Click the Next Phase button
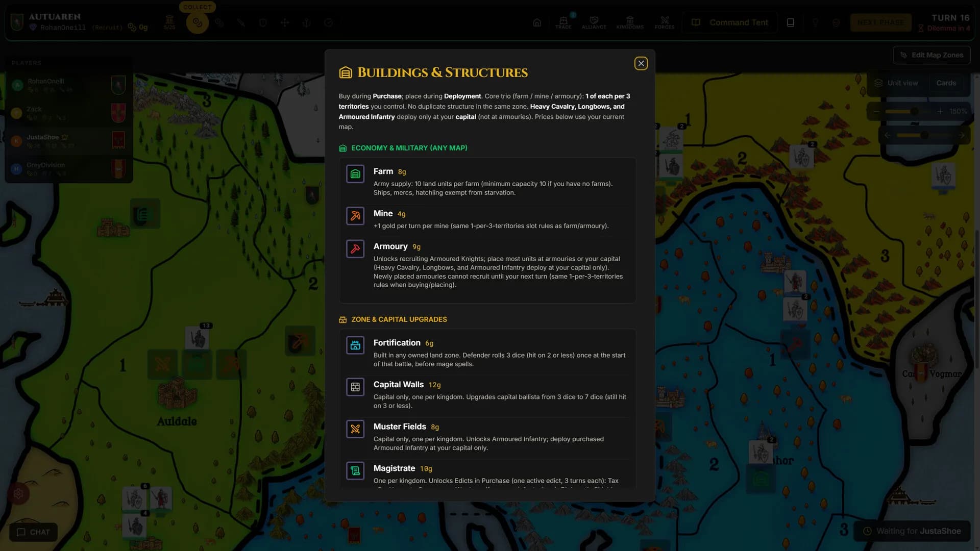 (881, 22)
